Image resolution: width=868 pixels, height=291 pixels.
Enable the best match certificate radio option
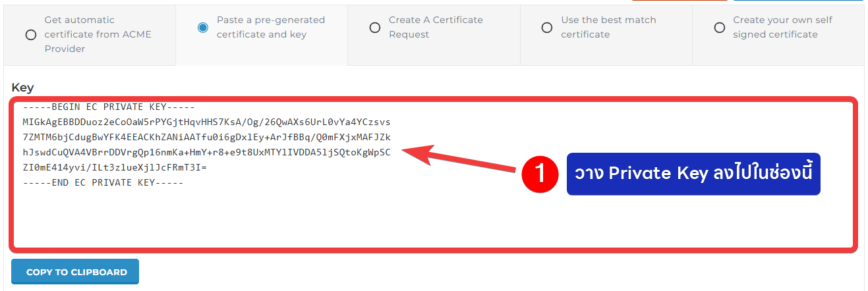click(x=546, y=27)
